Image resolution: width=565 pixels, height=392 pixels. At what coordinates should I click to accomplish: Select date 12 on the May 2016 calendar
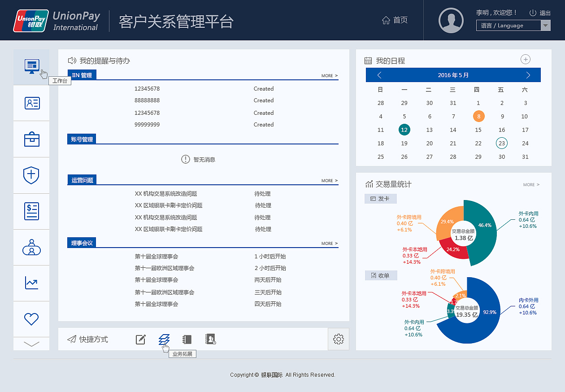(x=404, y=130)
